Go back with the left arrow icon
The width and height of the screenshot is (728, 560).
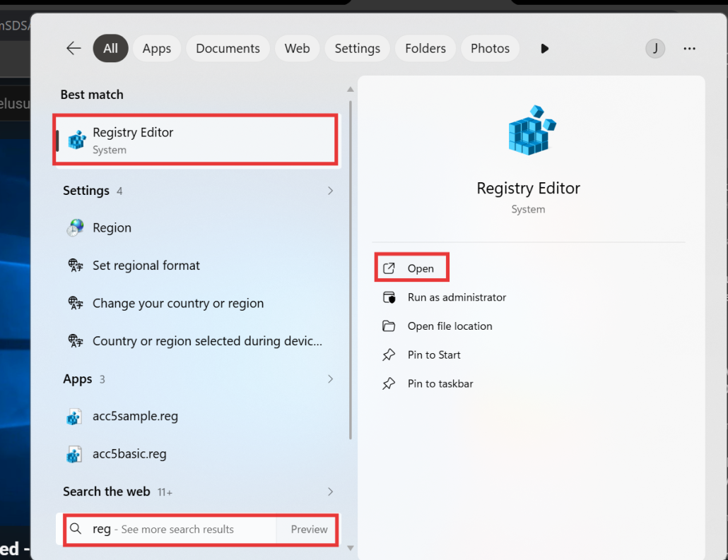(74, 48)
